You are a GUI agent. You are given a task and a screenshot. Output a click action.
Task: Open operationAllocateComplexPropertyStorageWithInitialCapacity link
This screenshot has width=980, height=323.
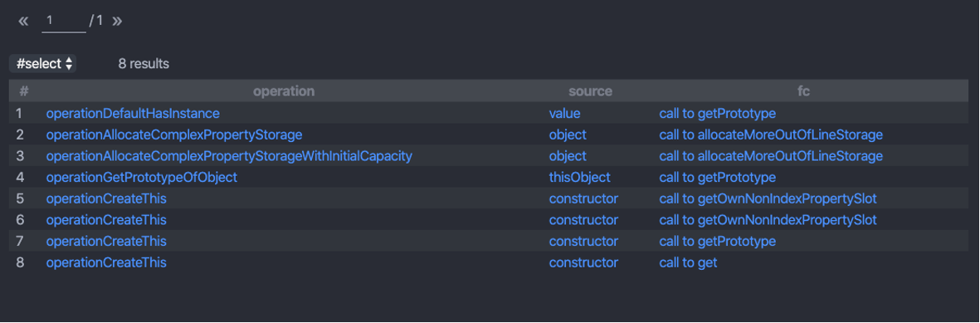click(229, 156)
